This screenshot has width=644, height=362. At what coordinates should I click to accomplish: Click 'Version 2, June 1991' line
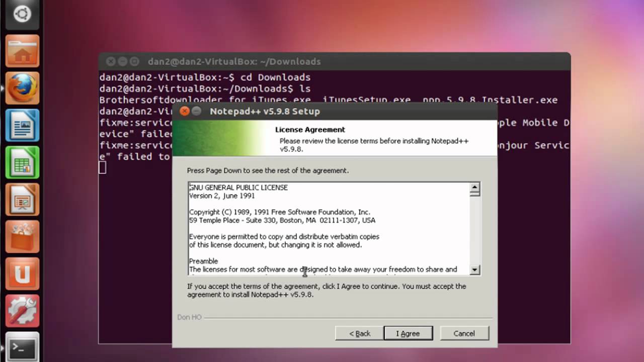coord(222,196)
